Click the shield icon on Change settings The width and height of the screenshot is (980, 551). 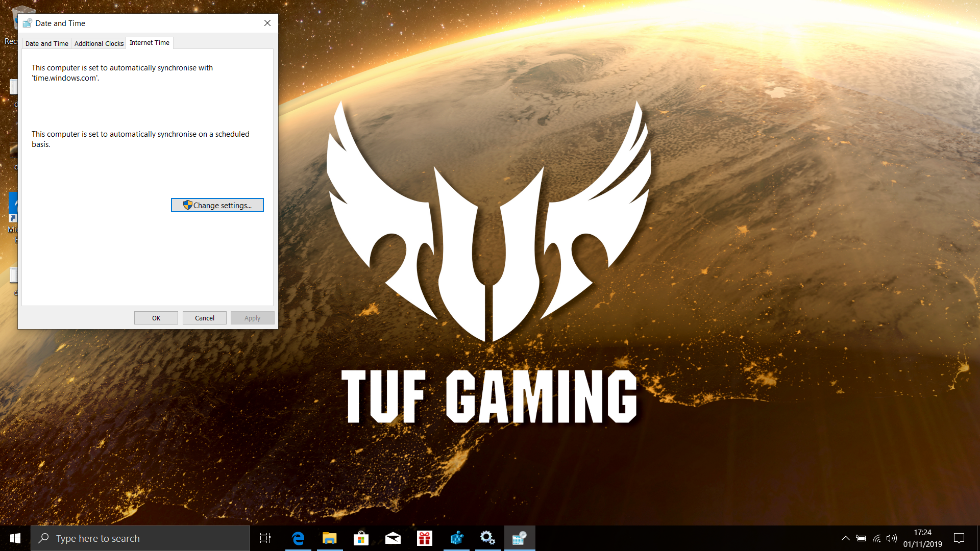(x=187, y=205)
